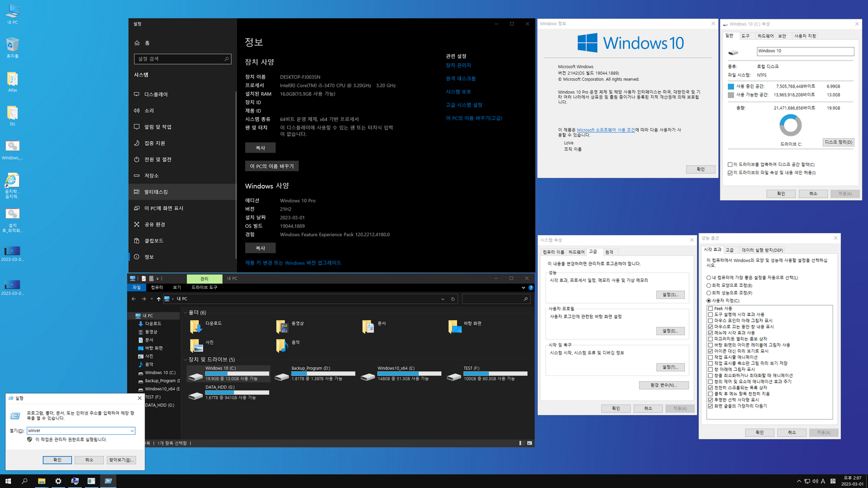The width and height of the screenshot is (868, 488).
Task: Open taskbar search
Action: click(x=25, y=481)
